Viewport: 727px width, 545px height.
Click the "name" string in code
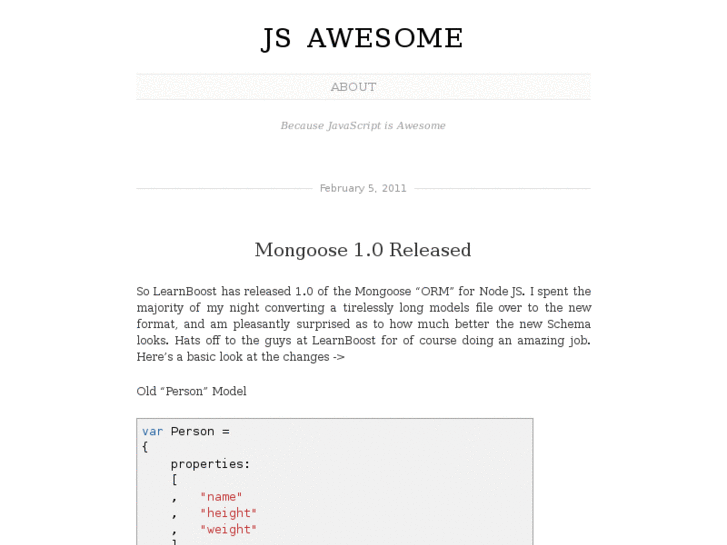pyautogui.click(x=221, y=497)
